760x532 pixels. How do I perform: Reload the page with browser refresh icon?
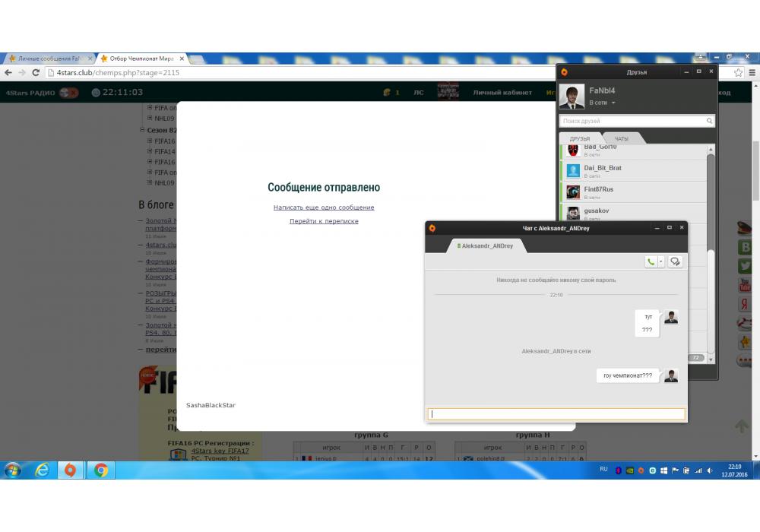pos(36,73)
